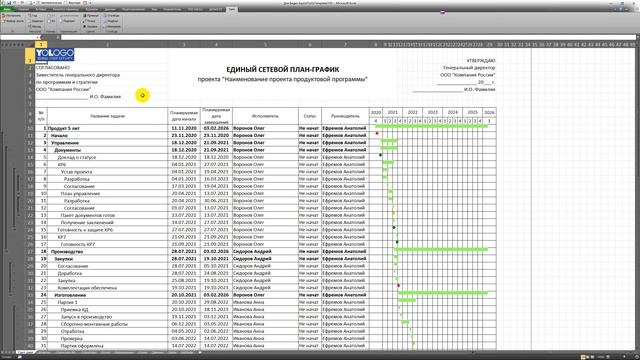Select the Доклад о статусе task cell
This screenshot has width=640, height=360.
[107, 157]
